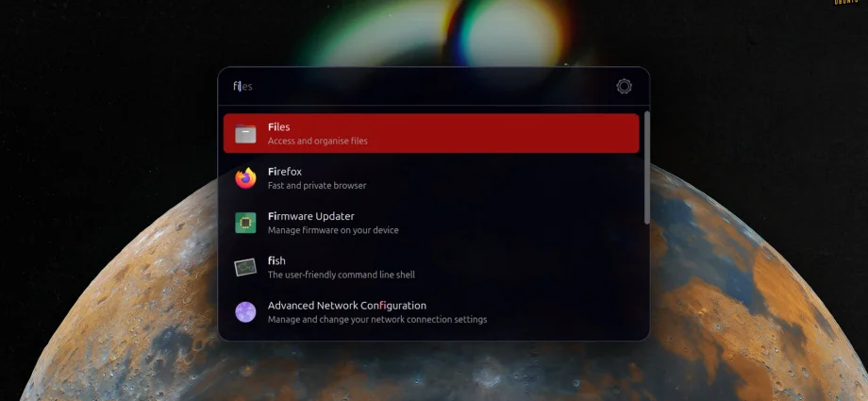Click the Firmware Updater chip icon
Screen dimensions: 868x401
coord(245,223)
